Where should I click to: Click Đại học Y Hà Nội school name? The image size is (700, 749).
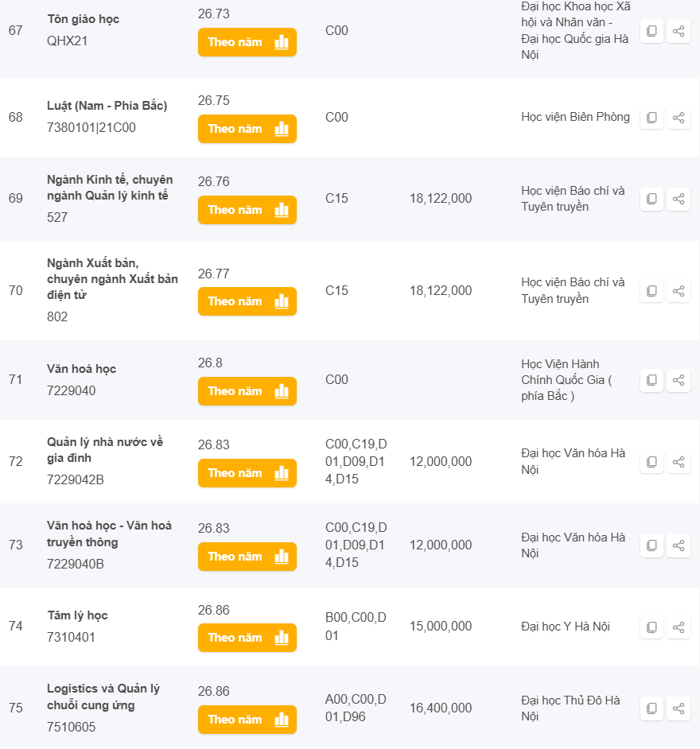click(566, 627)
